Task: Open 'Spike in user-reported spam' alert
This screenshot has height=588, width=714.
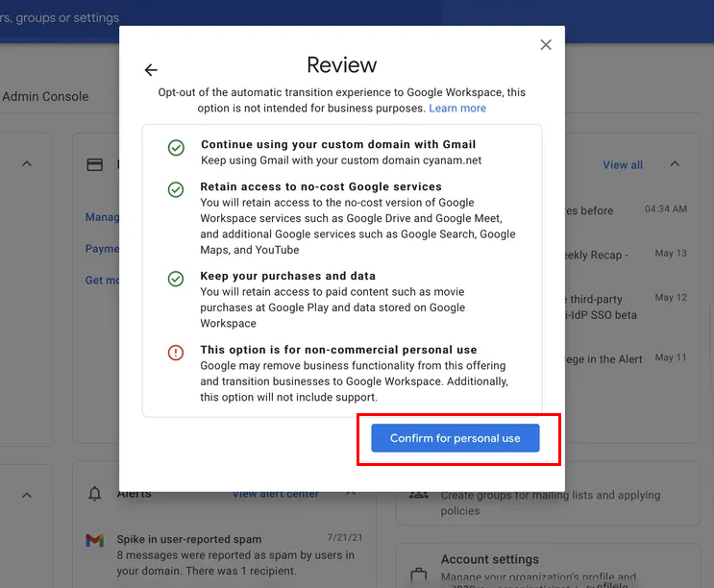Action: click(189, 539)
